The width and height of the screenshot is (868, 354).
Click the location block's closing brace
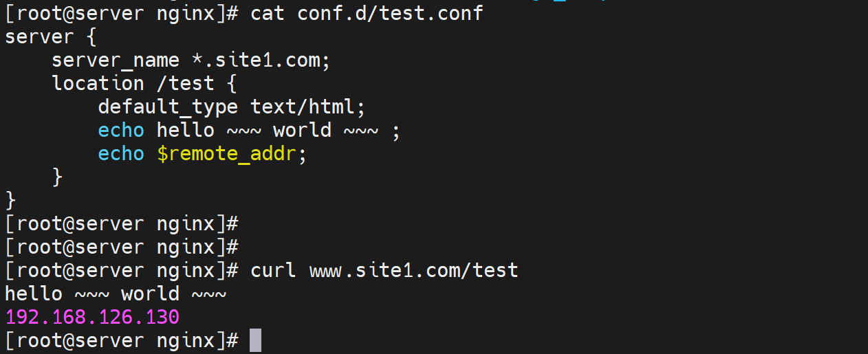tap(57, 177)
